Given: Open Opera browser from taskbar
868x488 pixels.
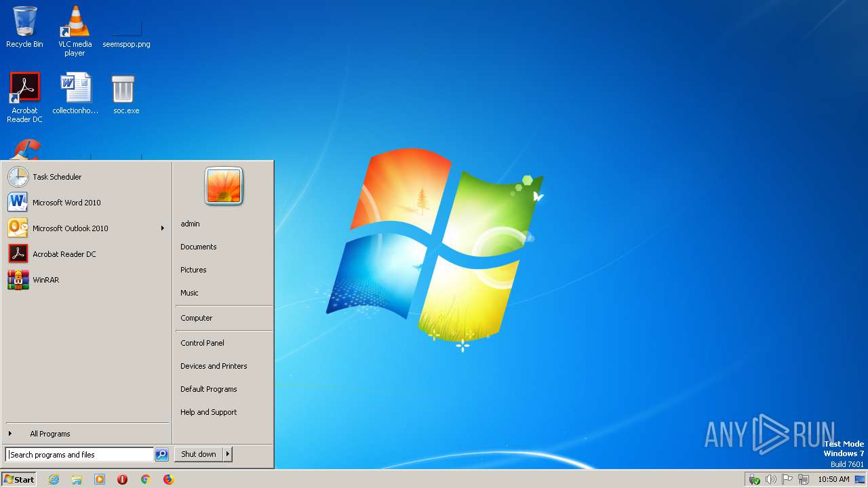Looking at the screenshot, I should (x=123, y=479).
